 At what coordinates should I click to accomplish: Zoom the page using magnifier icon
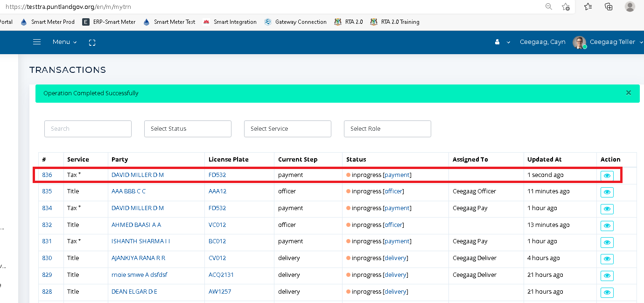click(x=548, y=7)
